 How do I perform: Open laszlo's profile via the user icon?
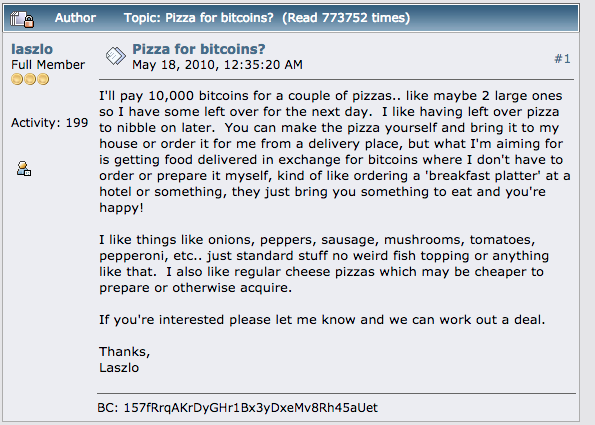pyautogui.click(x=24, y=168)
